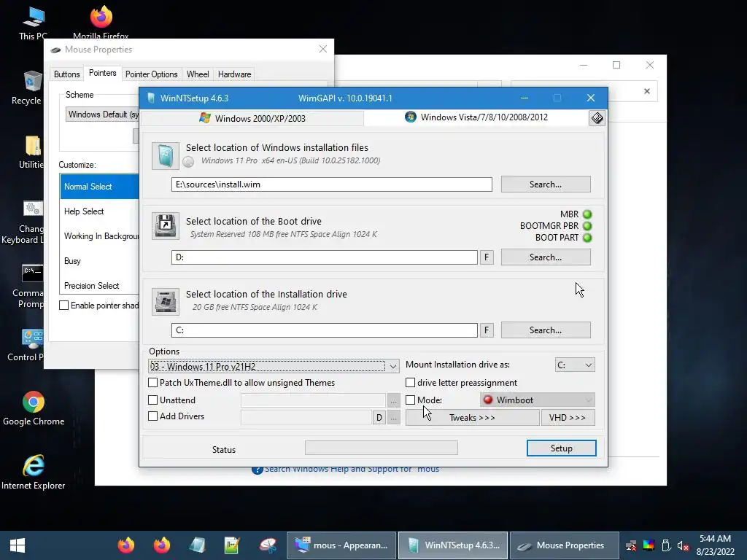This screenshot has width=747, height=560.
Task: Open the Buttons tab in Mouse Properties
Action: pos(66,74)
